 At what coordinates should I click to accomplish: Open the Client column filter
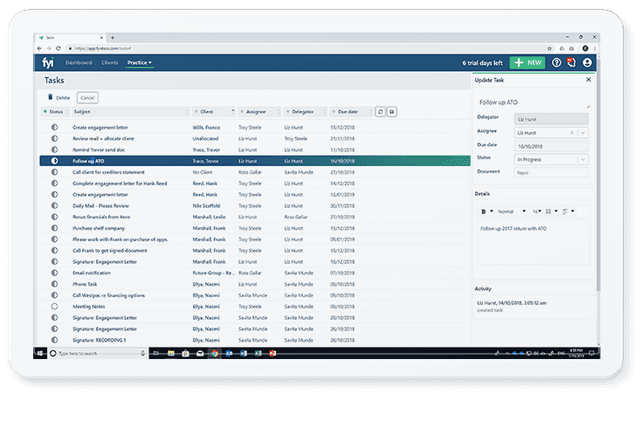pyautogui.click(x=213, y=111)
